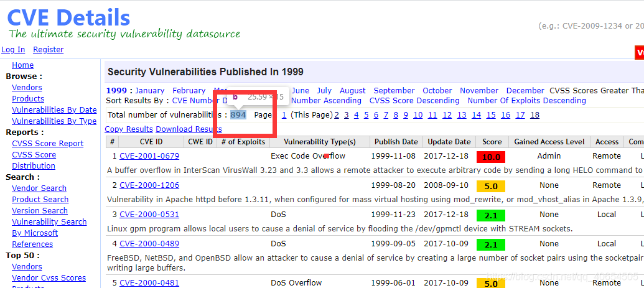Image resolution: width=644 pixels, height=288 pixels.
Task: Open CVE-2000-1206 entry
Action: point(149,185)
